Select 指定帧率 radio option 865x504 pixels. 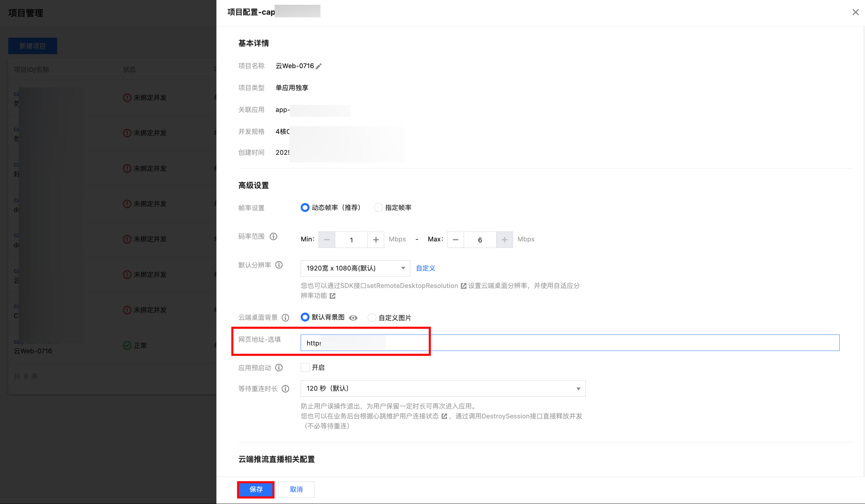[378, 207]
